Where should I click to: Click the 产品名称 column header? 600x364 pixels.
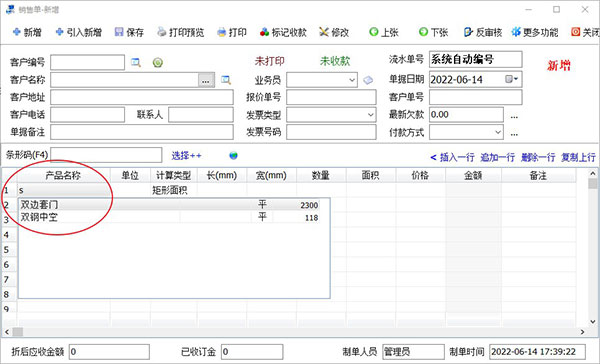click(x=64, y=175)
